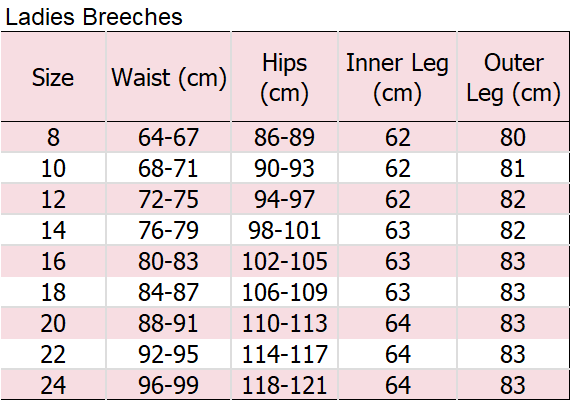Click the hips value 106-109
This screenshot has width=570, height=400.
pos(285,292)
